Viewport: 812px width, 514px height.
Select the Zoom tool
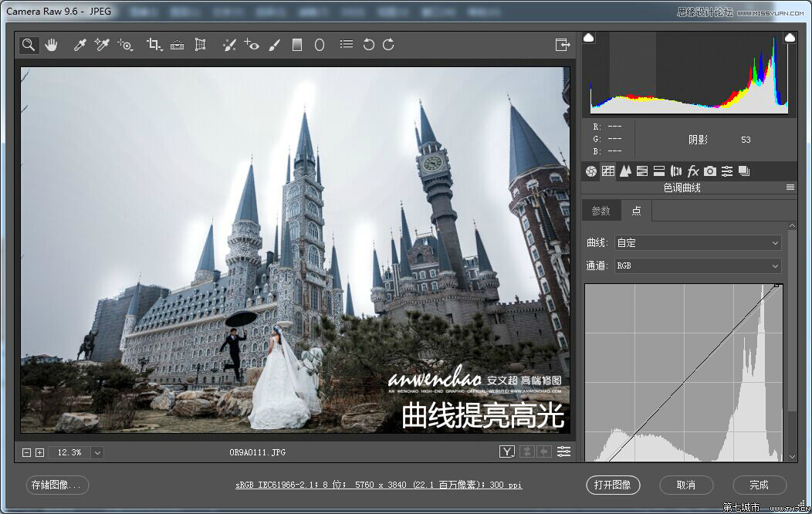click(29, 45)
